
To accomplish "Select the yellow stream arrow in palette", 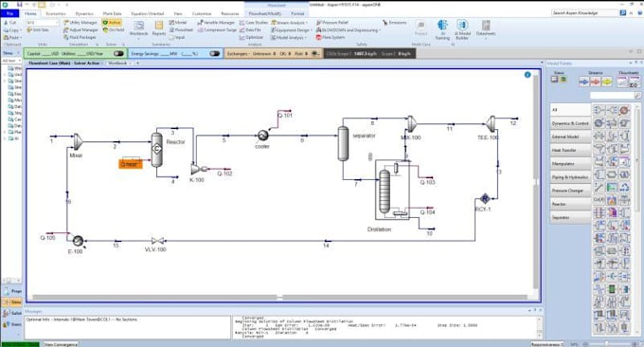I will tap(607, 82).
